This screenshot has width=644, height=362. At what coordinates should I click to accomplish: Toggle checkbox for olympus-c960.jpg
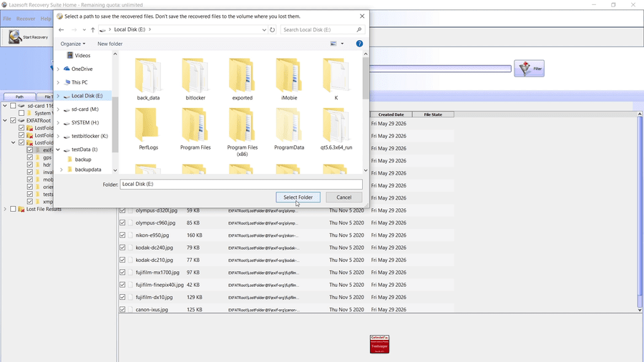122,222
